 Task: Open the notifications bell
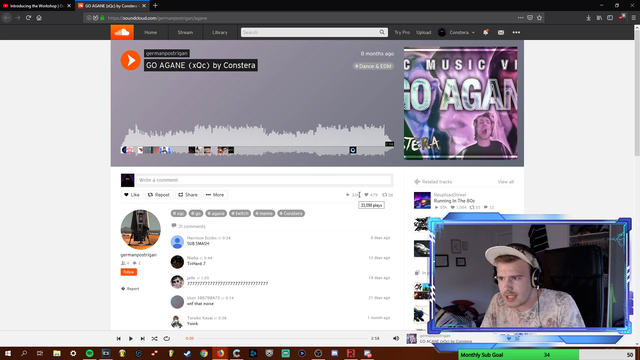point(485,32)
